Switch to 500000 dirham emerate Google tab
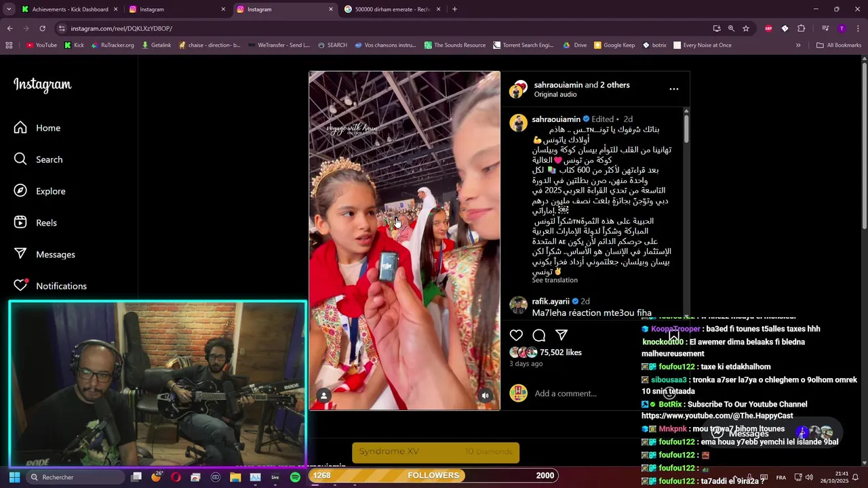This screenshot has height=488, width=868. point(392,9)
